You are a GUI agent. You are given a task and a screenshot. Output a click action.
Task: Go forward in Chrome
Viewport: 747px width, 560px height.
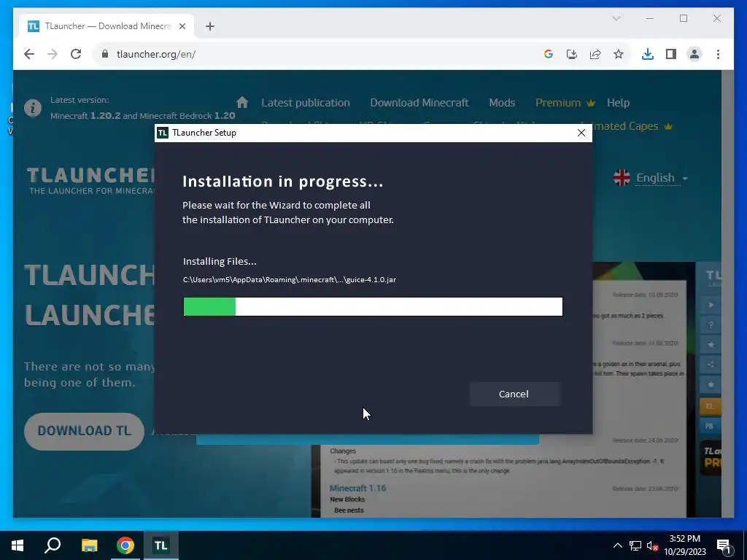(x=53, y=54)
